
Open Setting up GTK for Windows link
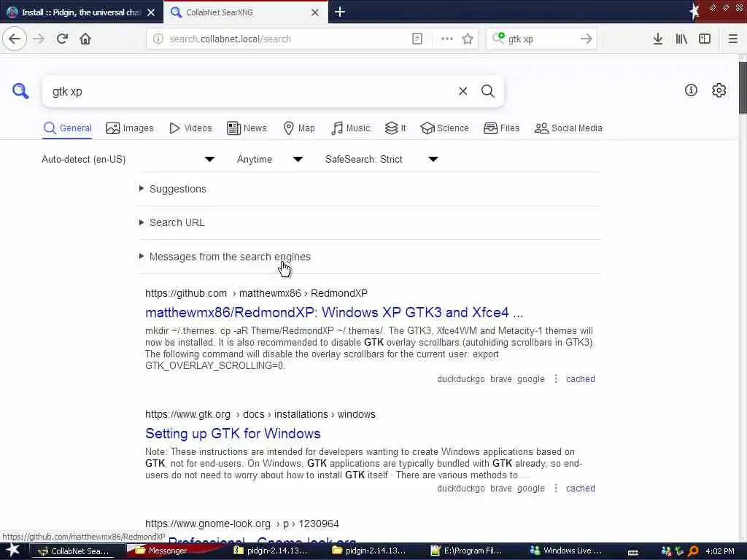(233, 433)
